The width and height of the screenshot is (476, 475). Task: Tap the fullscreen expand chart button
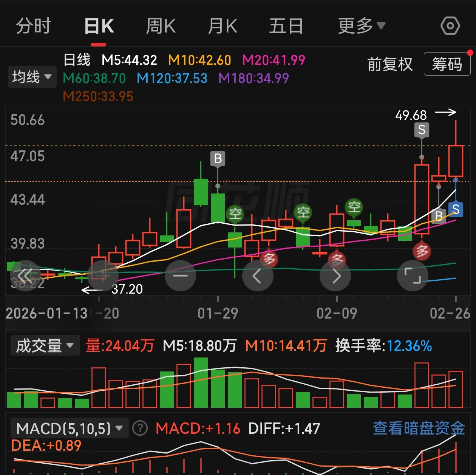pyautogui.click(x=413, y=276)
